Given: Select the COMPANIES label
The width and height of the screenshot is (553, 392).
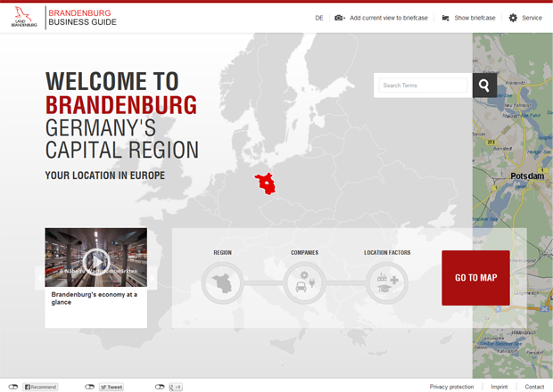Looking at the screenshot, I should (x=304, y=252).
